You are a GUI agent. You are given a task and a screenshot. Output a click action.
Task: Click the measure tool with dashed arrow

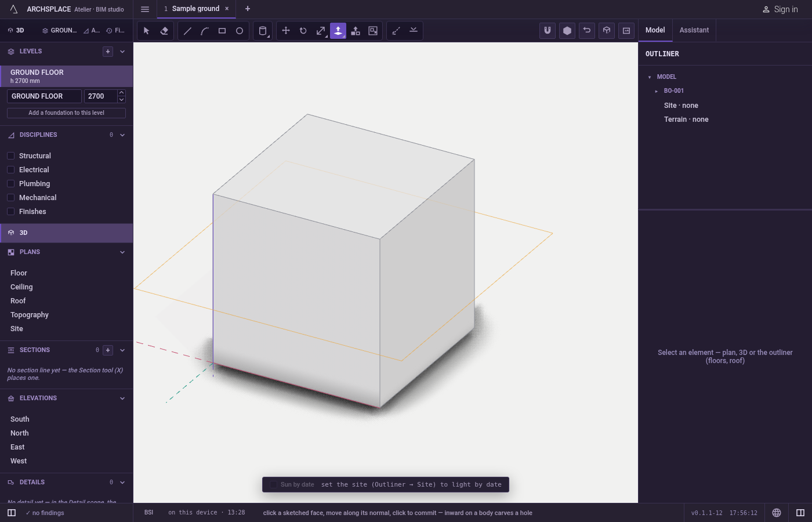396,31
